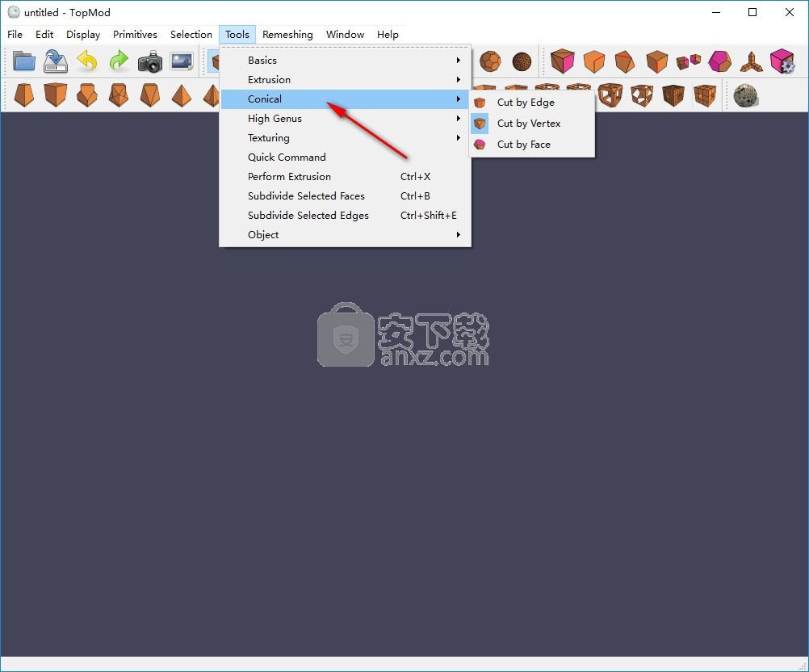Viewport: 809px width, 672px height.
Task: Select the Insert Edge cube icon with diagonals
Action: 563,61
